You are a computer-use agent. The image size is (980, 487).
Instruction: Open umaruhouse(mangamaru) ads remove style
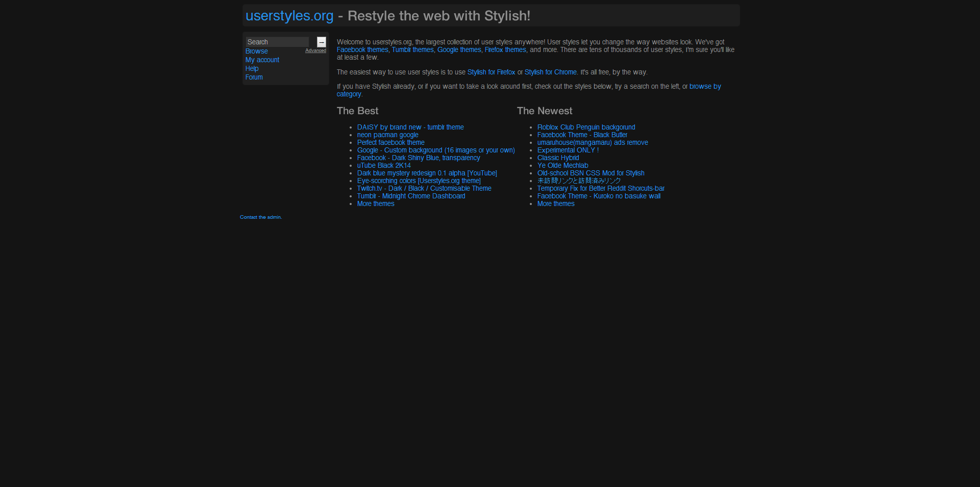pos(593,142)
